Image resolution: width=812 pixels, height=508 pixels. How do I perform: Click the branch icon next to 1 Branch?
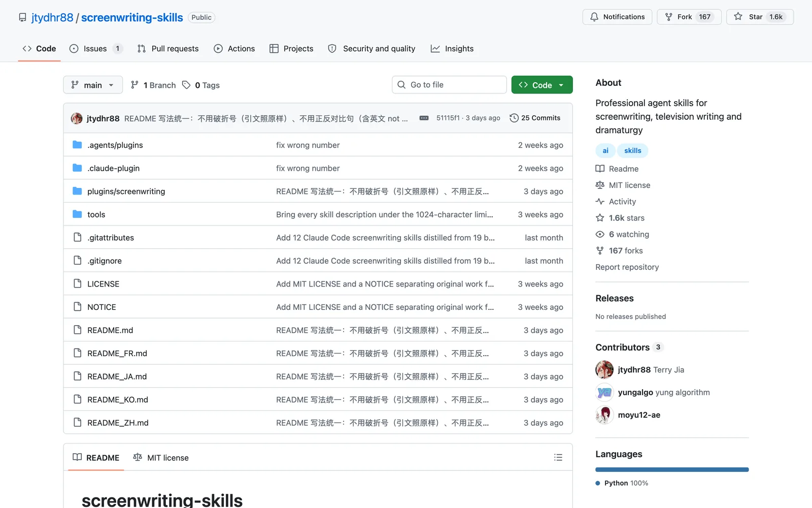coord(134,85)
